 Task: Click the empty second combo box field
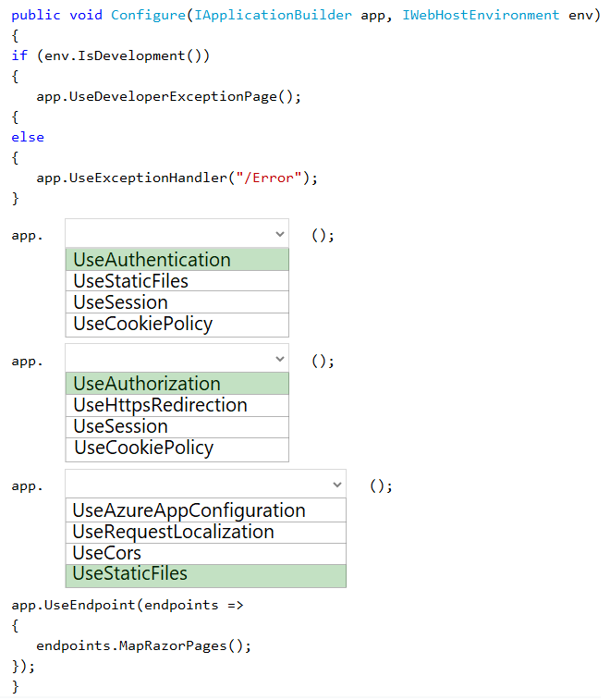177,359
